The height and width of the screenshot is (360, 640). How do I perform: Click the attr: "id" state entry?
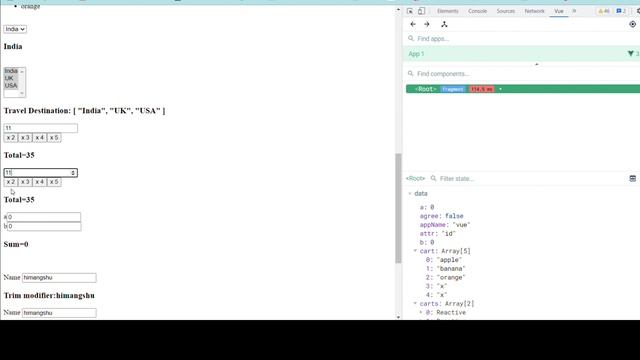click(x=438, y=233)
